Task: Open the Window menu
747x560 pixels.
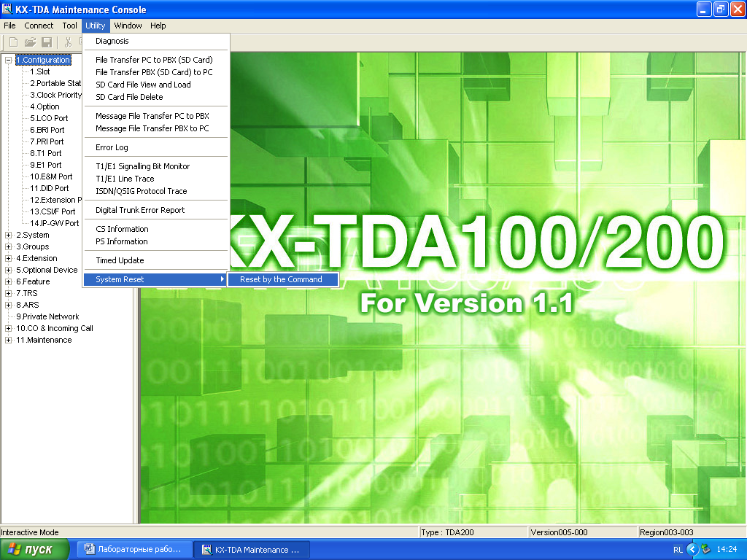Action: point(128,26)
